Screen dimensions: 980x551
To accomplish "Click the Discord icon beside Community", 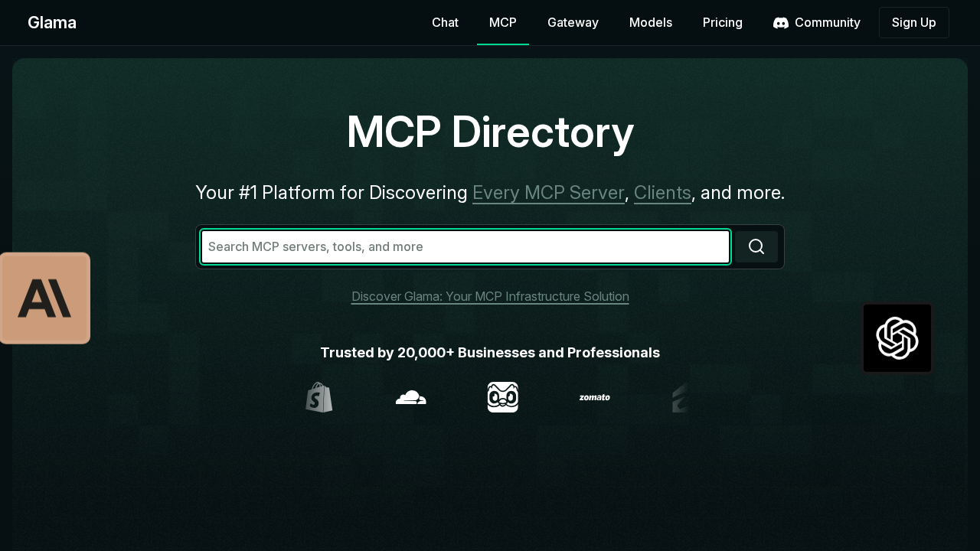I will [781, 23].
